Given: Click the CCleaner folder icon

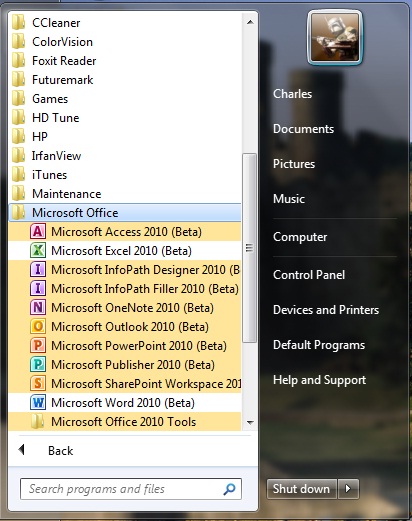Looking at the screenshot, I should click(19, 23).
